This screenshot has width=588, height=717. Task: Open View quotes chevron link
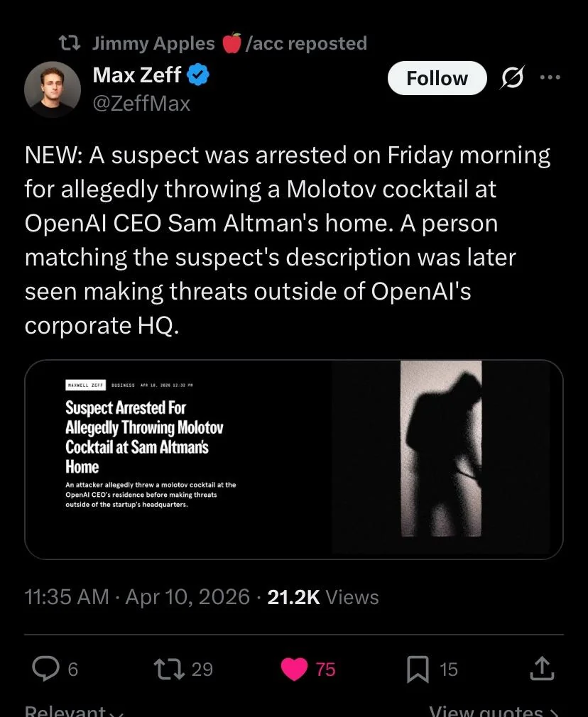494,710
